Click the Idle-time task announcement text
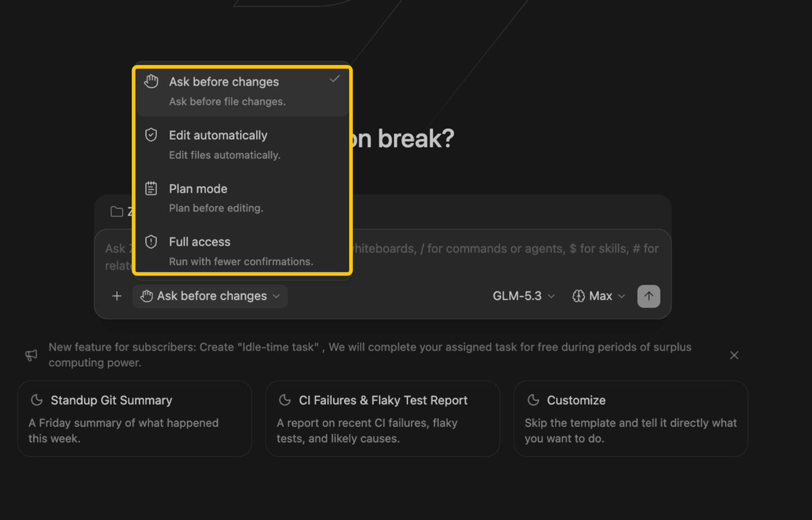Image resolution: width=812 pixels, height=520 pixels. [369, 355]
